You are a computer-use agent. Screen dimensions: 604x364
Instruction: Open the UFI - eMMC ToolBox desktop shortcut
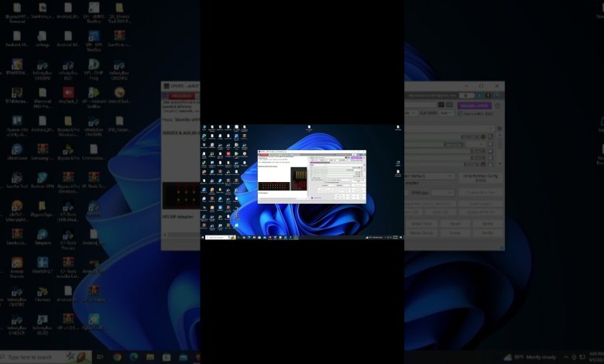(93, 11)
